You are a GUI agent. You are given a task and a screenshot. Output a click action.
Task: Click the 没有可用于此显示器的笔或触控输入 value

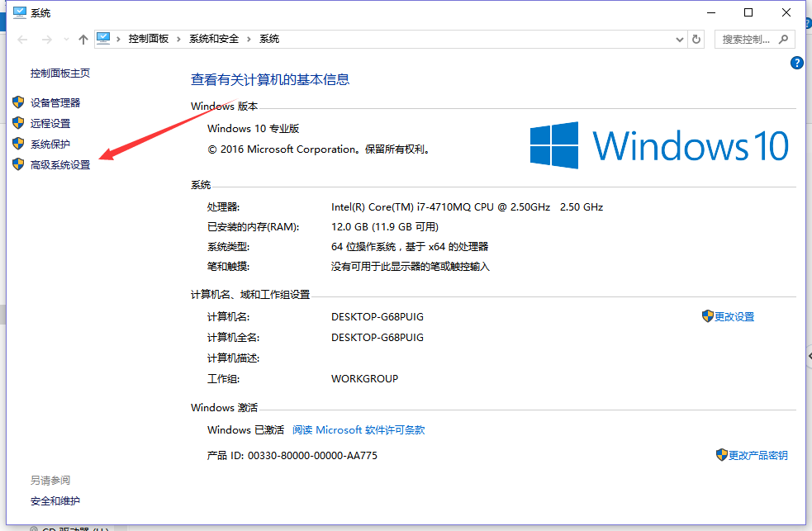(x=411, y=267)
